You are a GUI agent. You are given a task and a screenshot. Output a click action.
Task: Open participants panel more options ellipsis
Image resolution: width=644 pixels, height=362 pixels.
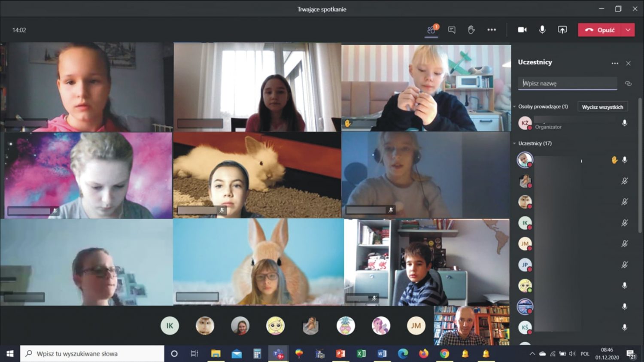[x=615, y=63]
